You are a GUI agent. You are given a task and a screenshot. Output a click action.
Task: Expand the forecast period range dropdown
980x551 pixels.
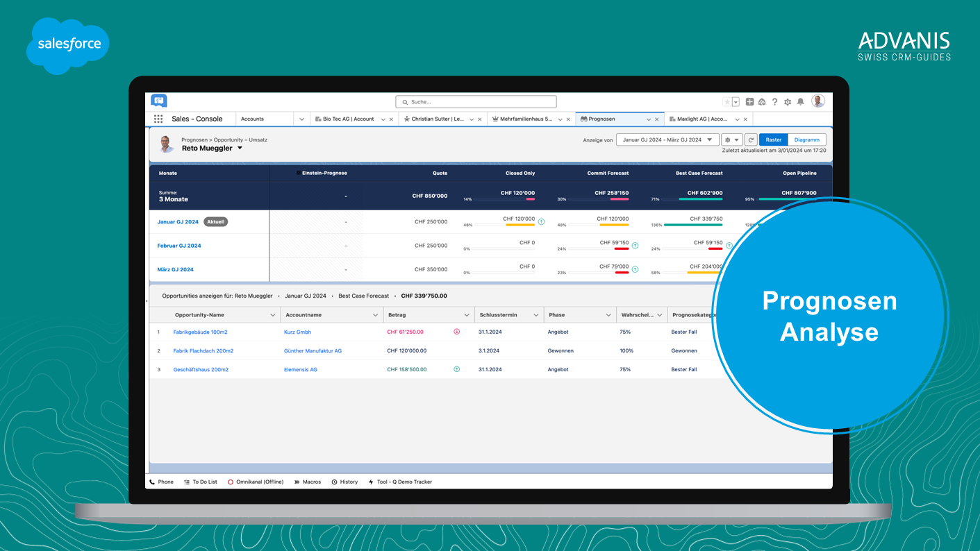tap(667, 139)
